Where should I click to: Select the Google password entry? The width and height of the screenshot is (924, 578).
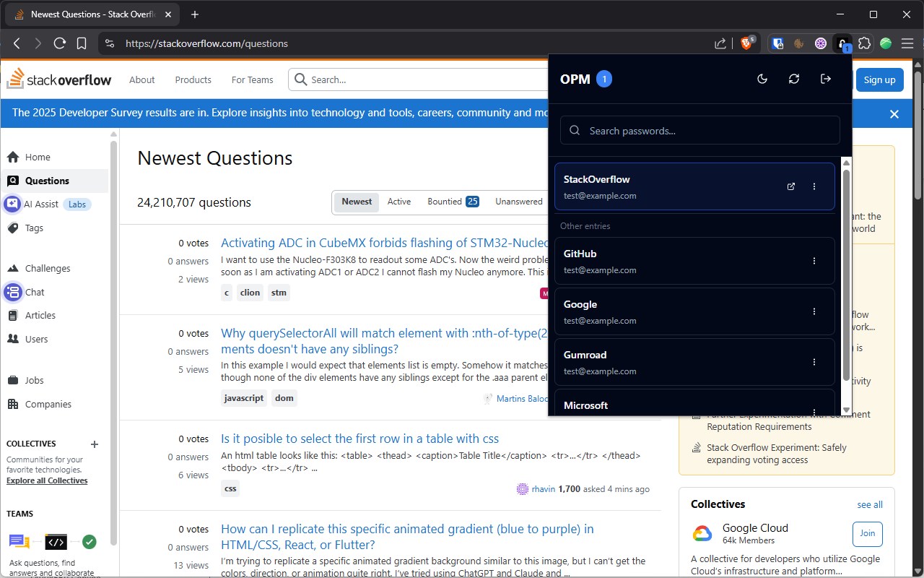pos(694,311)
